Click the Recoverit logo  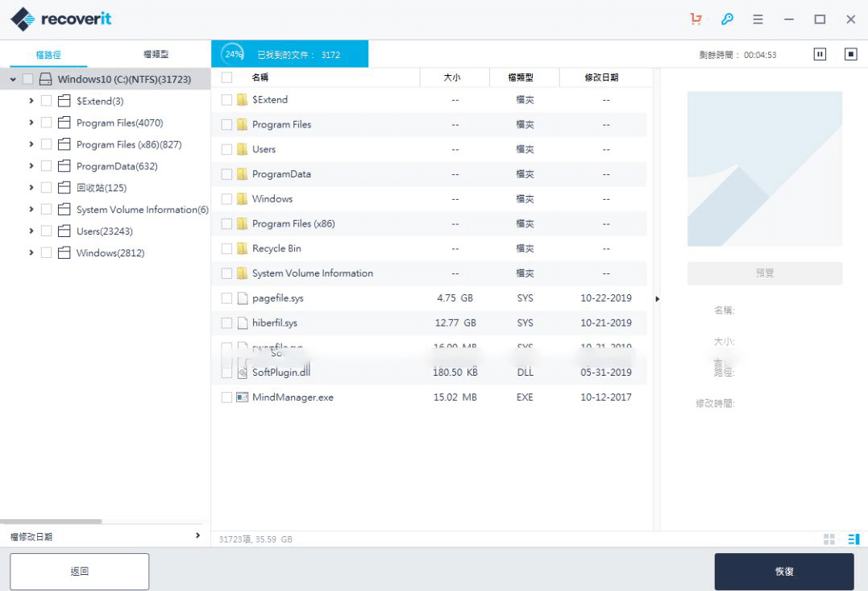coord(61,19)
